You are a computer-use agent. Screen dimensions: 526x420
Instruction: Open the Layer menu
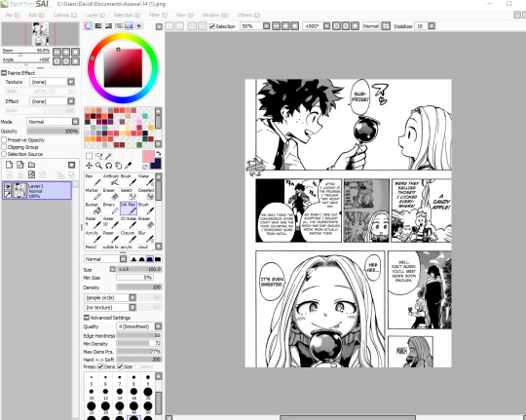point(94,16)
